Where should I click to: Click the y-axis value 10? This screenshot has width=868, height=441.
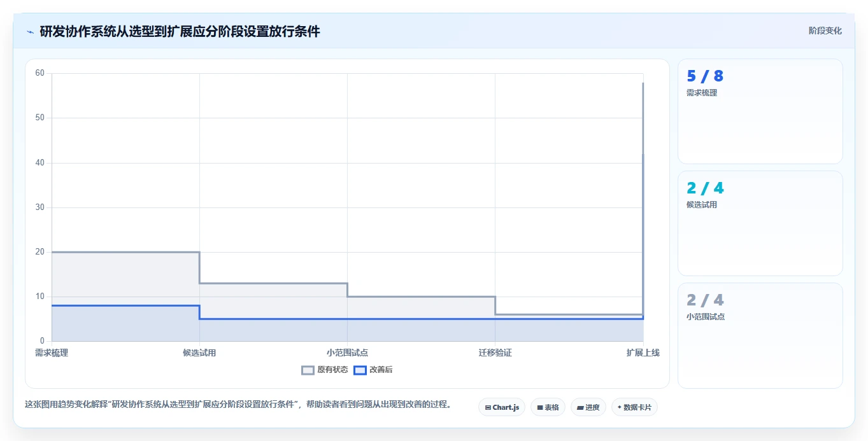40,297
